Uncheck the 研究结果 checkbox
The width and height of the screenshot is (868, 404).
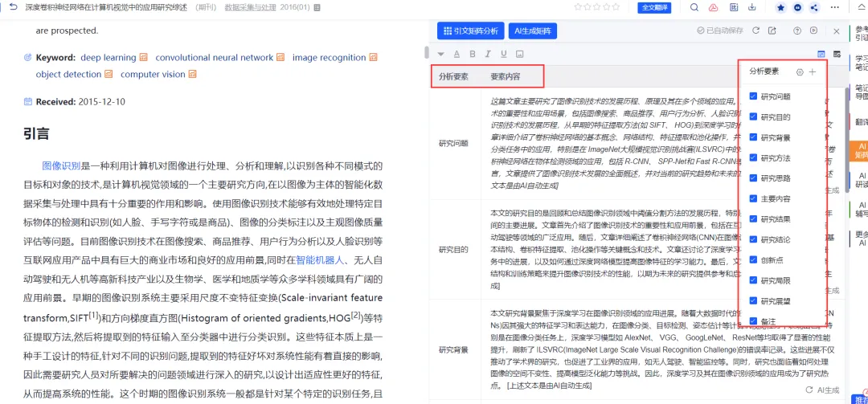point(753,218)
